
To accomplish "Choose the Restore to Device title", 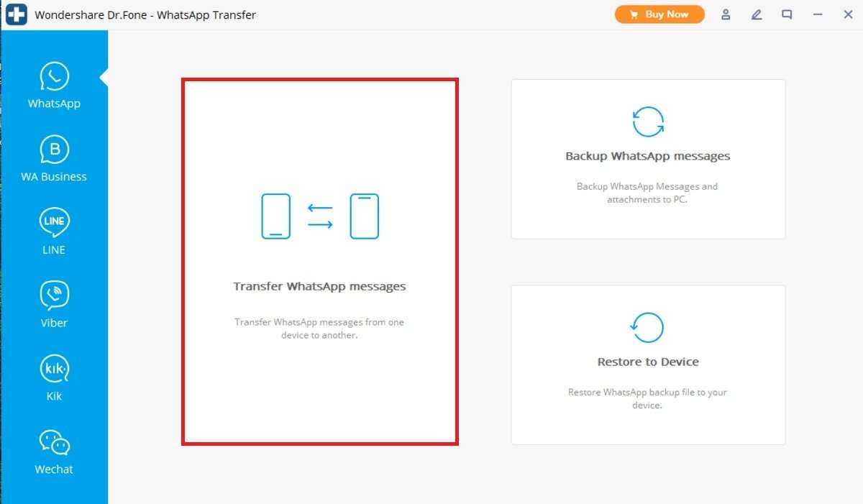I will click(647, 362).
